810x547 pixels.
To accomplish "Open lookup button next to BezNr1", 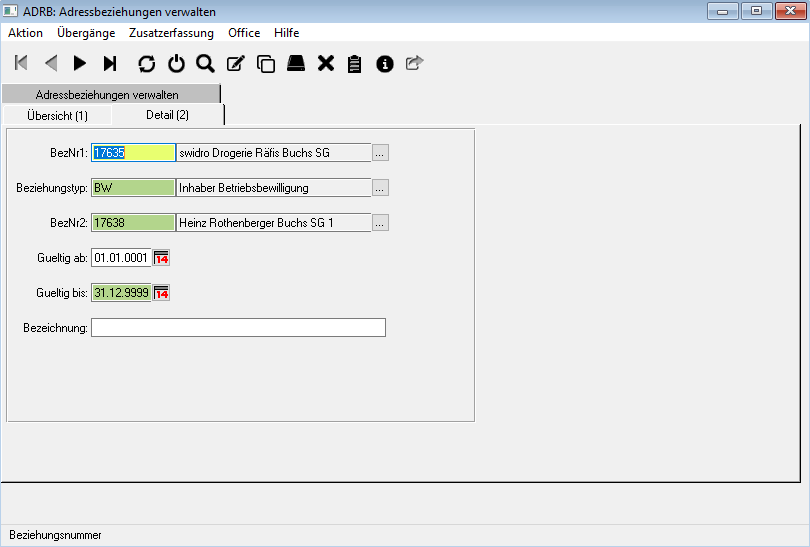I will [380, 153].
